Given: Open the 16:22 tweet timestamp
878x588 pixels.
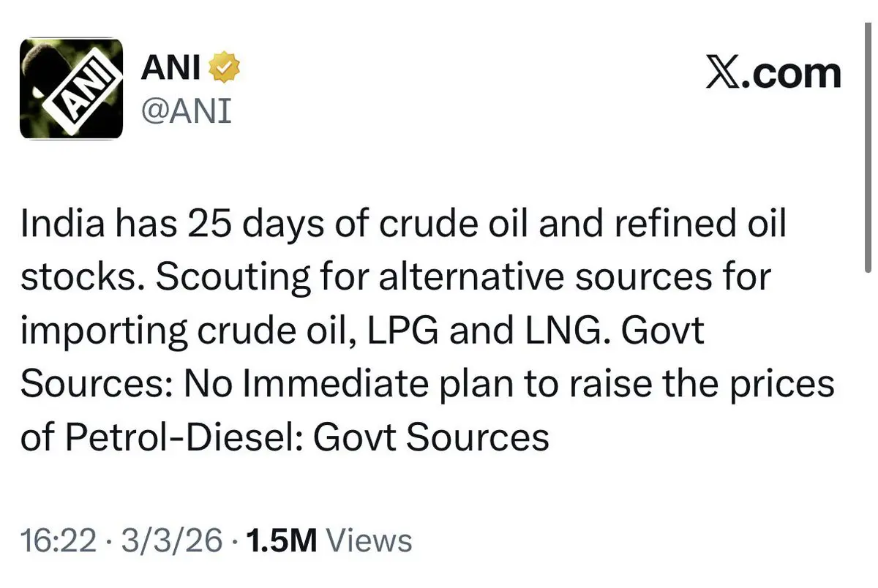Looking at the screenshot, I should 59,541.
